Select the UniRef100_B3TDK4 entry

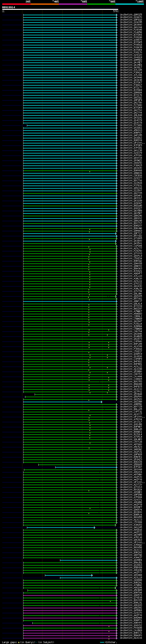click(131, 50)
